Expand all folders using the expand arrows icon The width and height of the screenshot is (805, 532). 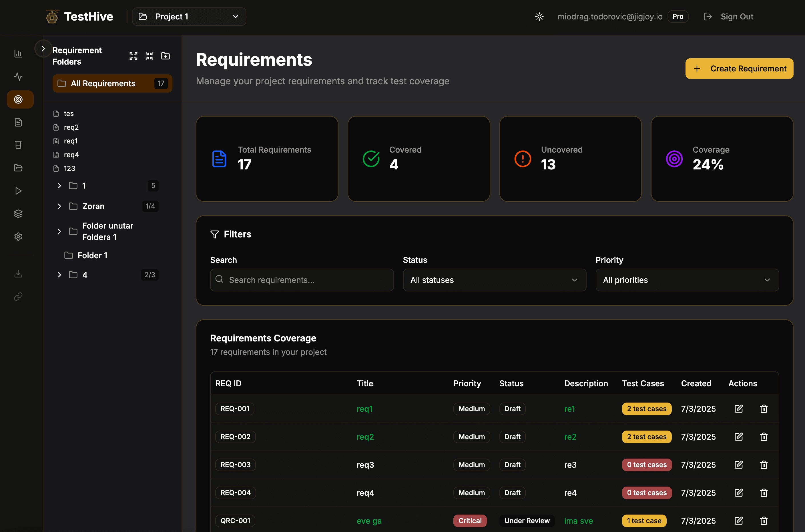coord(133,56)
